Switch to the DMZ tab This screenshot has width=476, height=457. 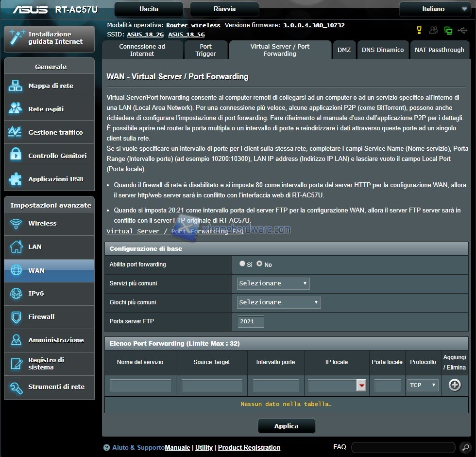(344, 50)
